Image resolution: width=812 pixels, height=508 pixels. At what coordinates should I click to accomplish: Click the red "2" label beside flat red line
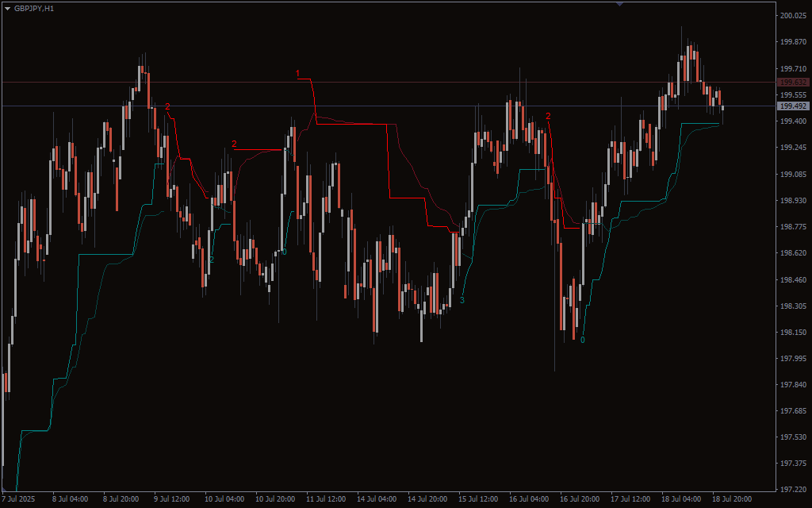(x=234, y=144)
